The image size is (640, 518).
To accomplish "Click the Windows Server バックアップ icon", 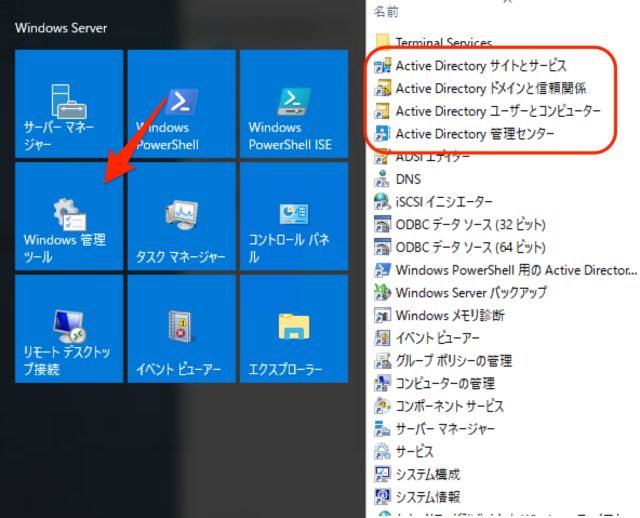I will [x=382, y=292].
